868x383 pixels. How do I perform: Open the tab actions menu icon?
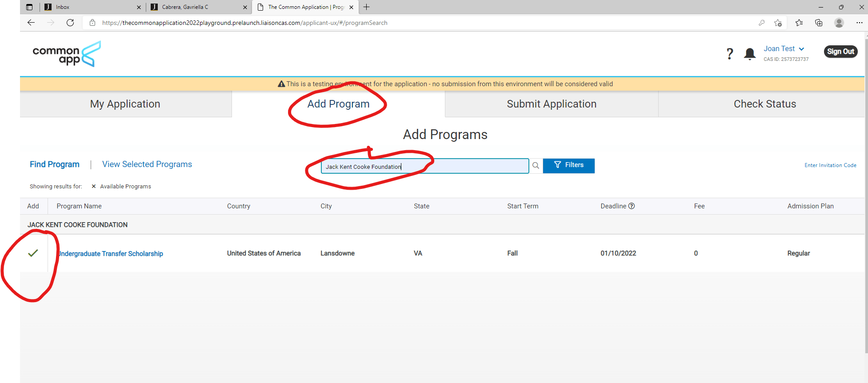[29, 7]
